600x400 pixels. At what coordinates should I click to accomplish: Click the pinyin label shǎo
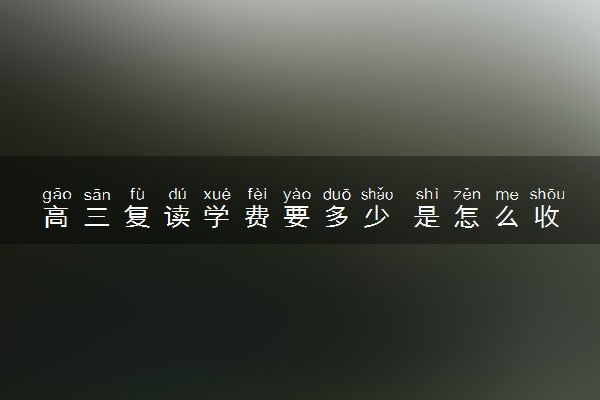click(x=377, y=194)
